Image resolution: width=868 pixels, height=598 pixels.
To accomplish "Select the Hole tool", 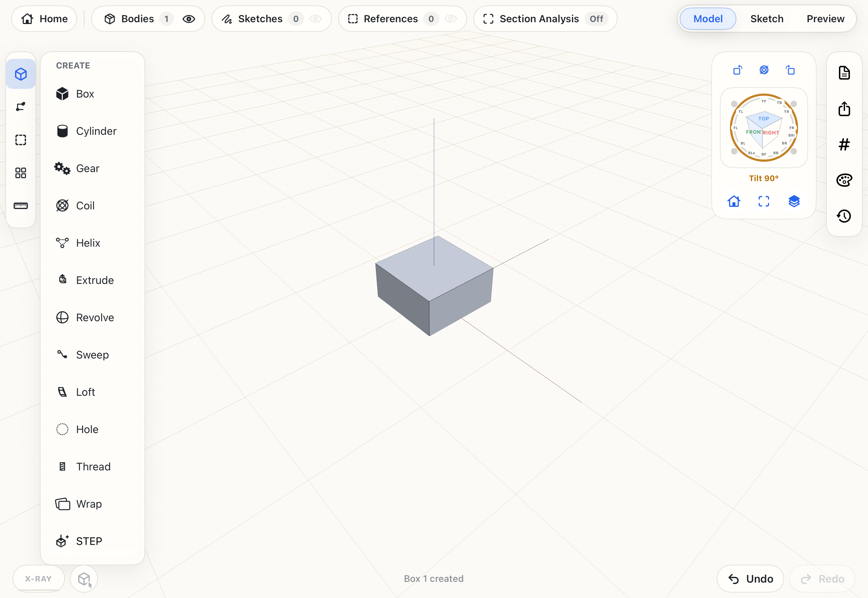I will tap(92, 429).
